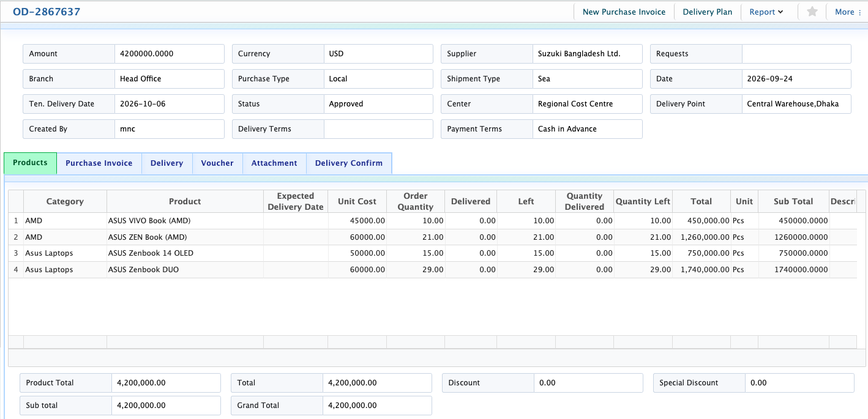View the Voucher tab

click(x=217, y=163)
